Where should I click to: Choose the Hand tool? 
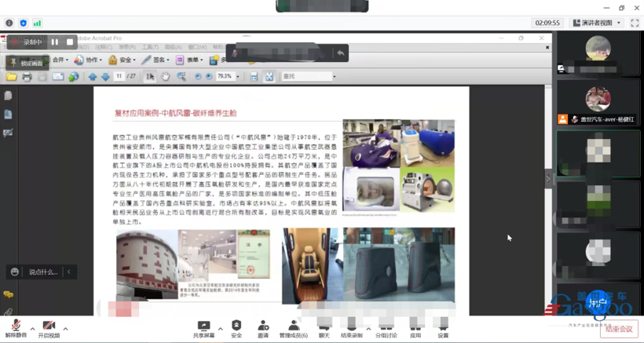[165, 77]
